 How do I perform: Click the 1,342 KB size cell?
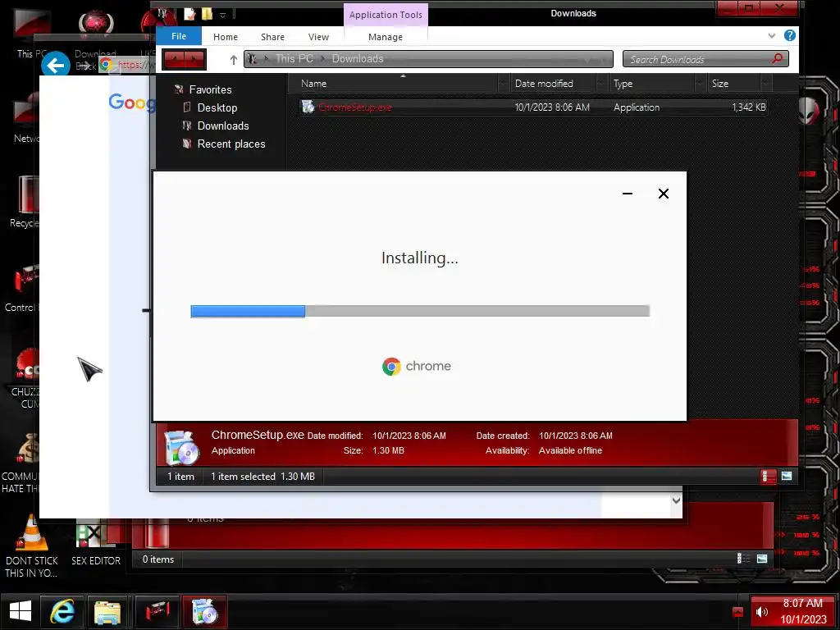pyautogui.click(x=748, y=107)
